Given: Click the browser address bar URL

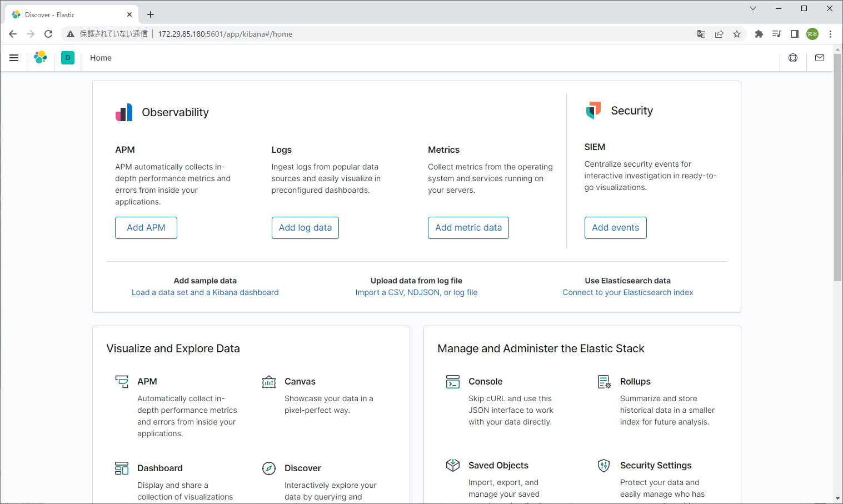Looking at the screenshot, I should (x=225, y=34).
